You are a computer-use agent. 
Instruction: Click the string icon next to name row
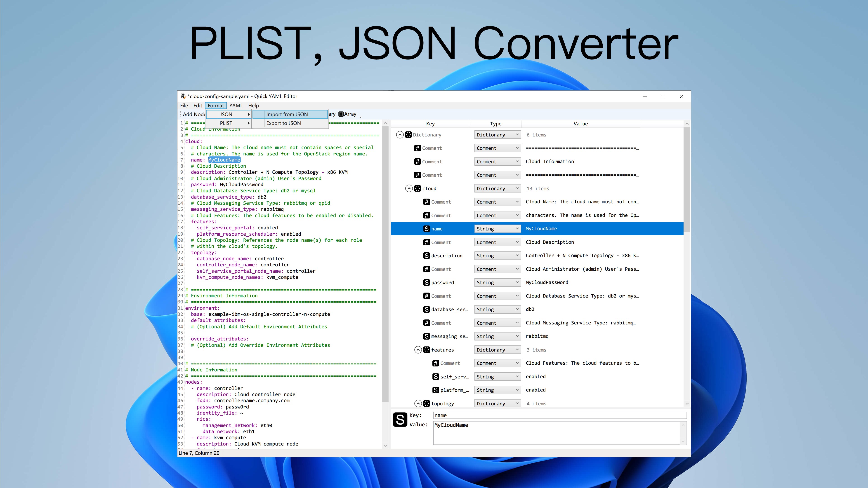(x=426, y=229)
